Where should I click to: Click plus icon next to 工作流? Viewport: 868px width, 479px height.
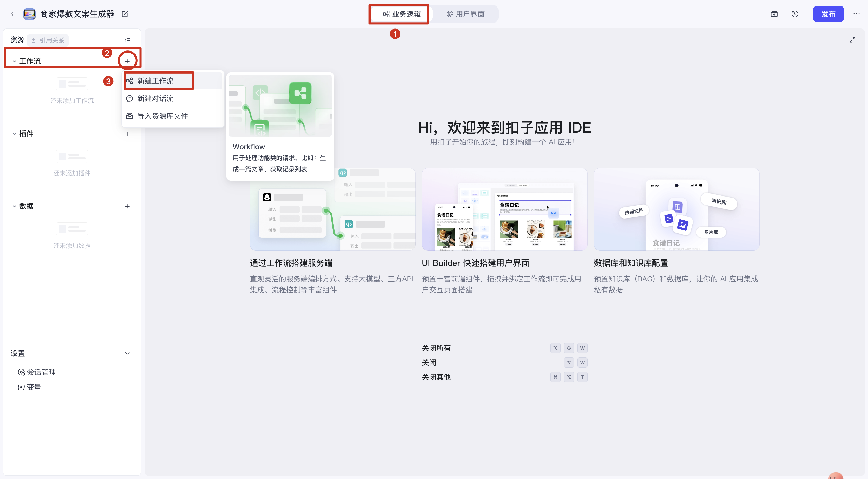(127, 61)
